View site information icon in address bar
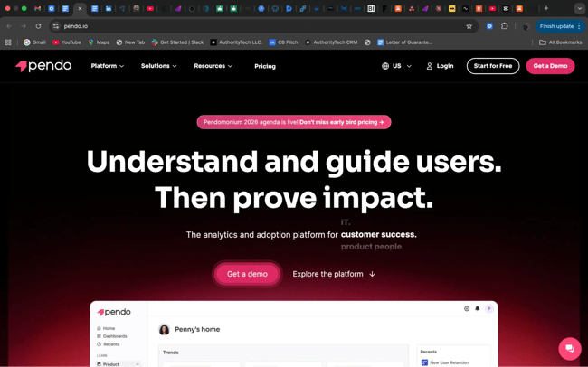 tap(56, 26)
